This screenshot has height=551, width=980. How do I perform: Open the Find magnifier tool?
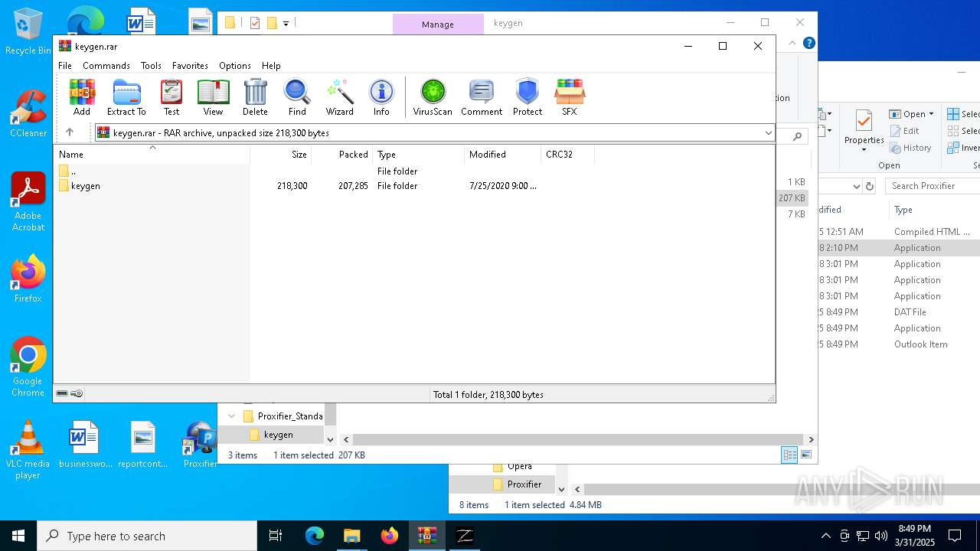point(297,97)
